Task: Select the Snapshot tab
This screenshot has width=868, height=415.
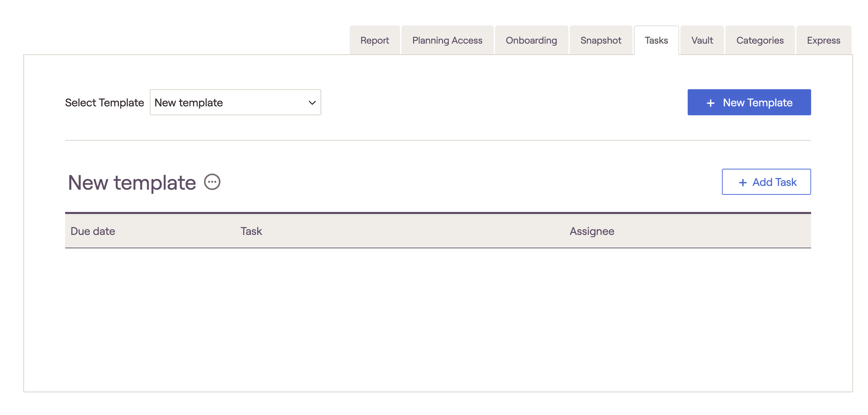Action: click(601, 40)
